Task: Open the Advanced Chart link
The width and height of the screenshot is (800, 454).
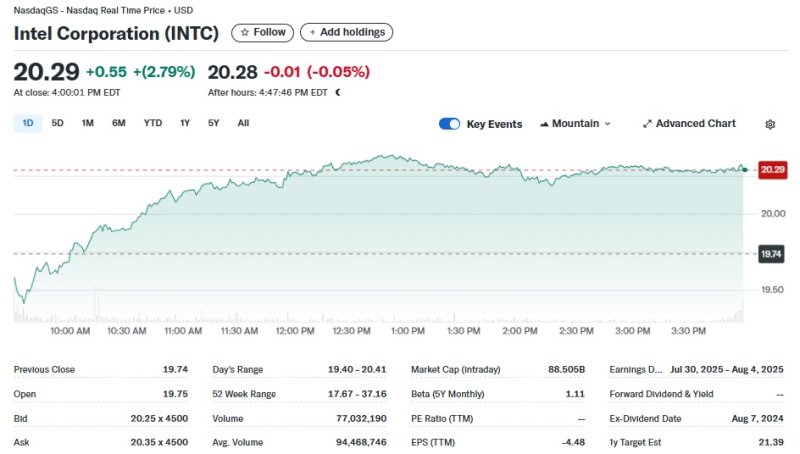Action: [689, 124]
